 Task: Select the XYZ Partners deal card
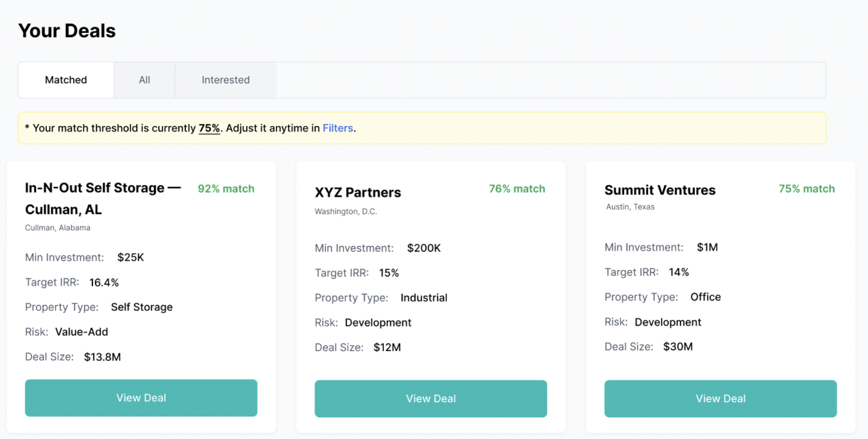pyautogui.click(x=430, y=295)
